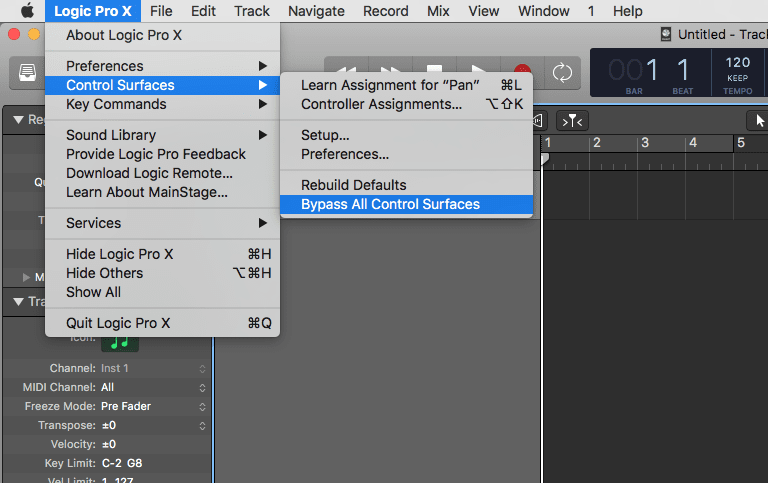Select the pointer tool icon
The width and height of the screenshot is (768, 483).
click(759, 121)
